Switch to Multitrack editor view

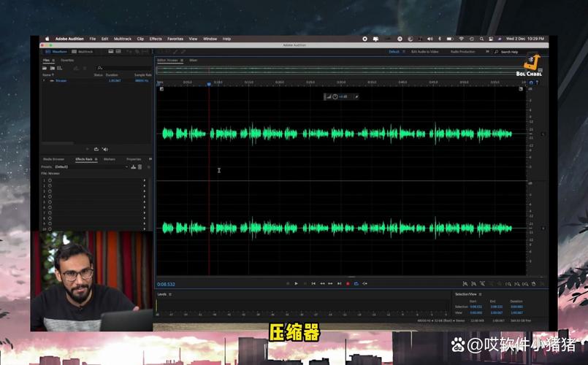click(x=83, y=51)
